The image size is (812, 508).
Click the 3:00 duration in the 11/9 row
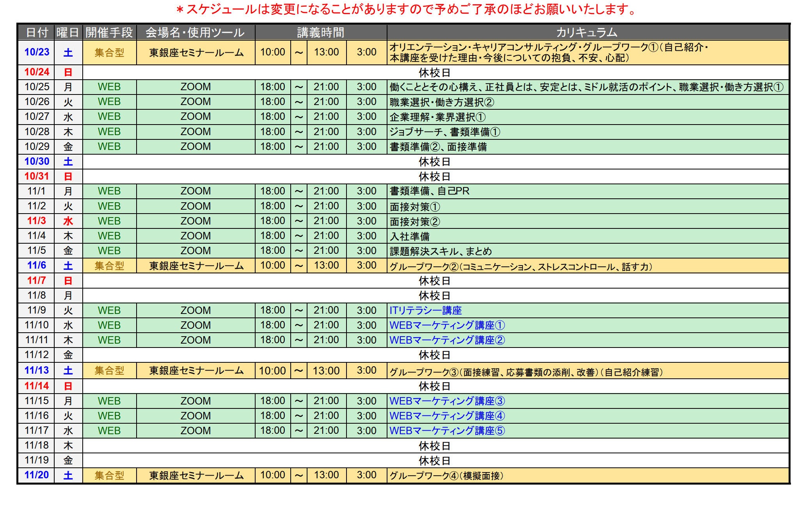pos(367,310)
